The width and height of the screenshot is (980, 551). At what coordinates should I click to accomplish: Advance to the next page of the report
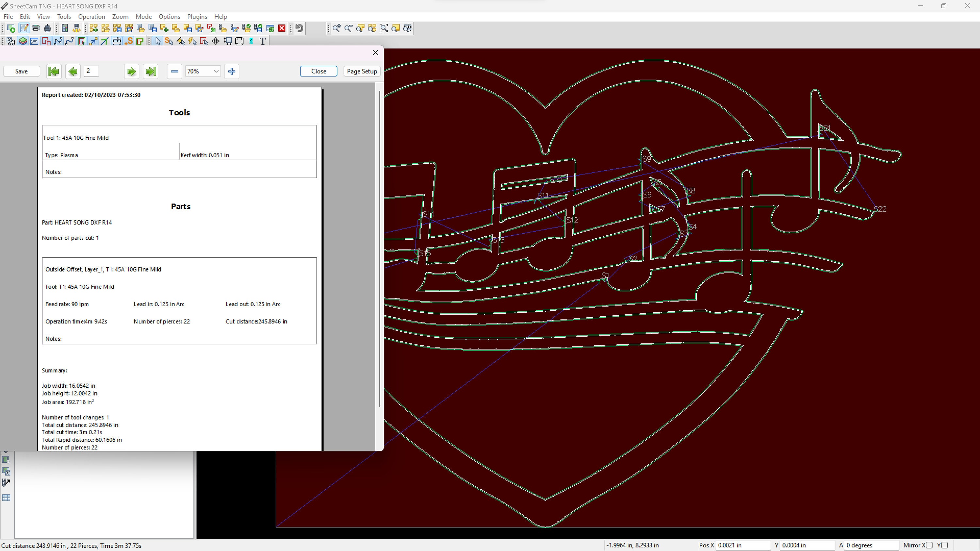(131, 71)
